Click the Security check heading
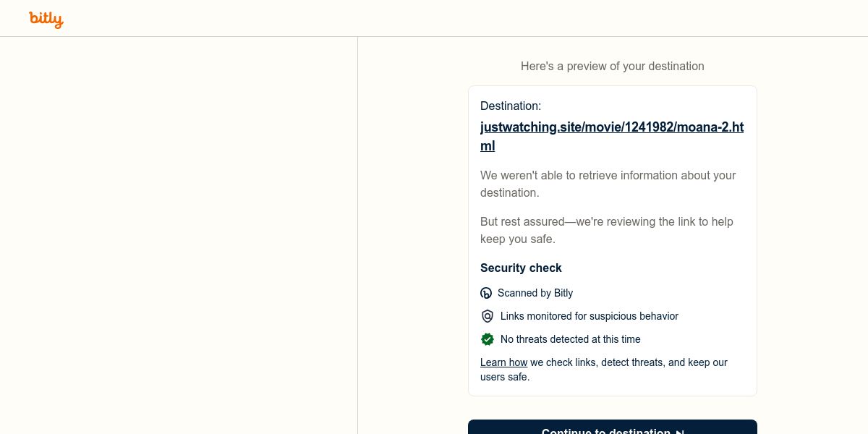The height and width of the screenshot is (434, 868). coord(521,268)
